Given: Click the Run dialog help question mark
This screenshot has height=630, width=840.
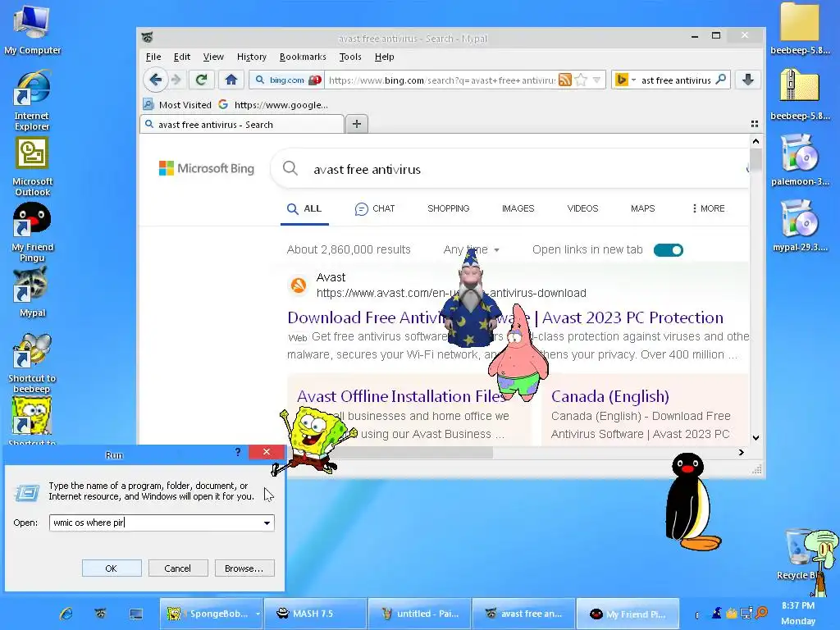Looking at the screenshot, I should (238, 452).
